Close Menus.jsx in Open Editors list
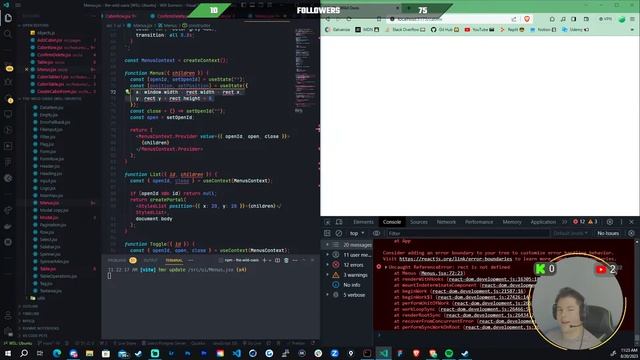This screenshot has height=360, width=640. [x=27, y=70]
